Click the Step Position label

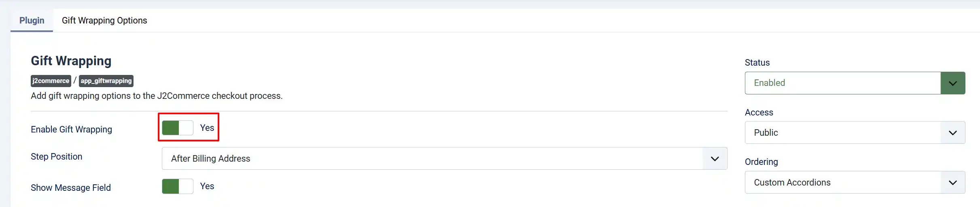click(x=56, y=156)
